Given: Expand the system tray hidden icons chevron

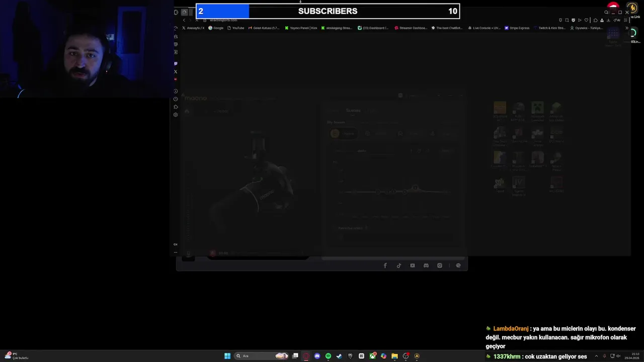Looking at the screenshot, I should (x=596, y=356).
